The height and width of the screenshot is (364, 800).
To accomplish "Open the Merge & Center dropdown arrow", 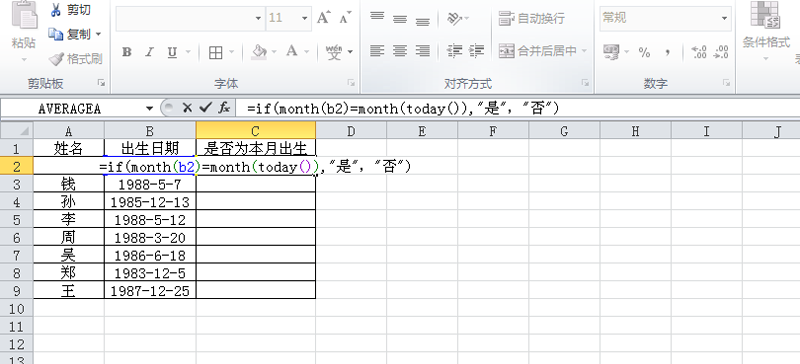I will pyautogui.click(x=584, y=51).
